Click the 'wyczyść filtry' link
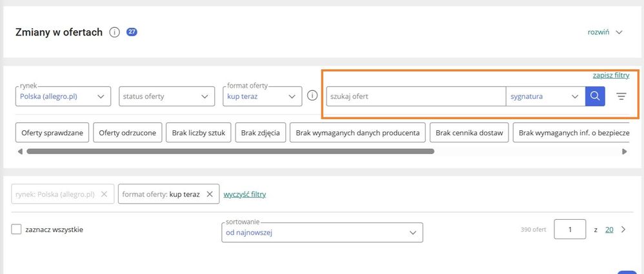The width and height of the screenshot is (644, 274). 245,194
